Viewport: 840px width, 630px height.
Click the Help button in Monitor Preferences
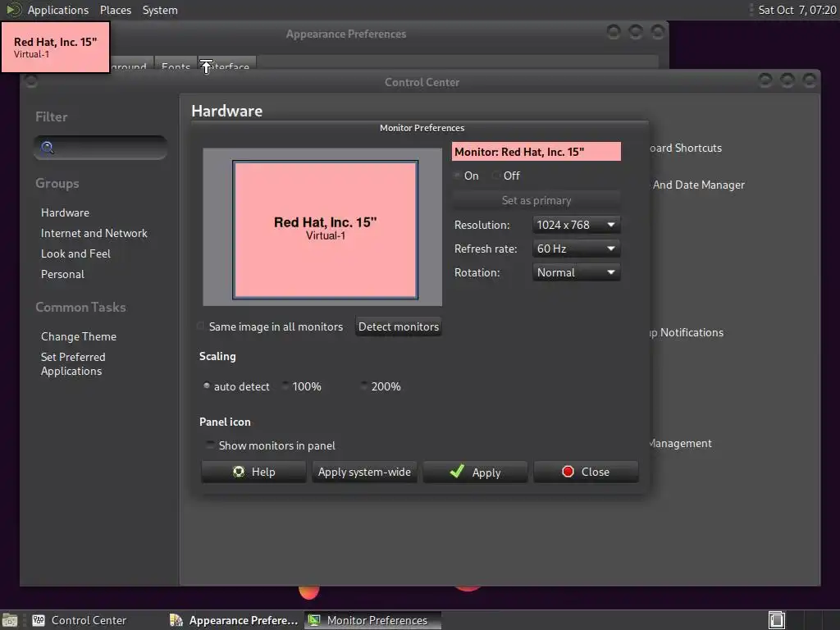coord(253,472)
